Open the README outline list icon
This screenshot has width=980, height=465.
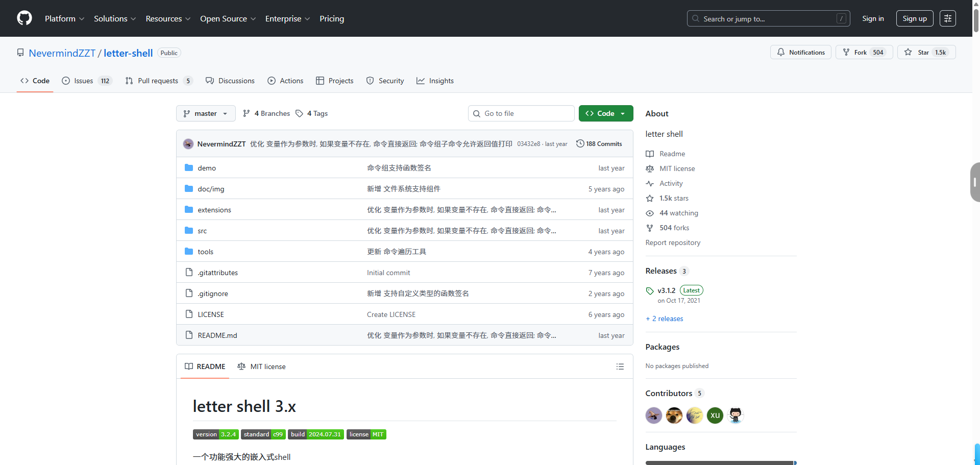pyautogui.click(x=620, y=366)
